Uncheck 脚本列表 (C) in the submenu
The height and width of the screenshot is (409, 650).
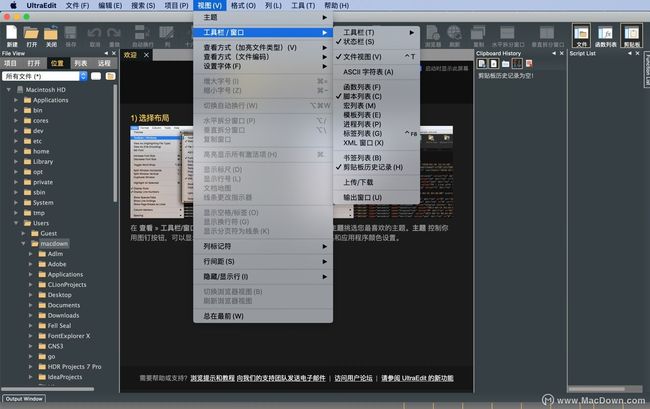point(376,96)
